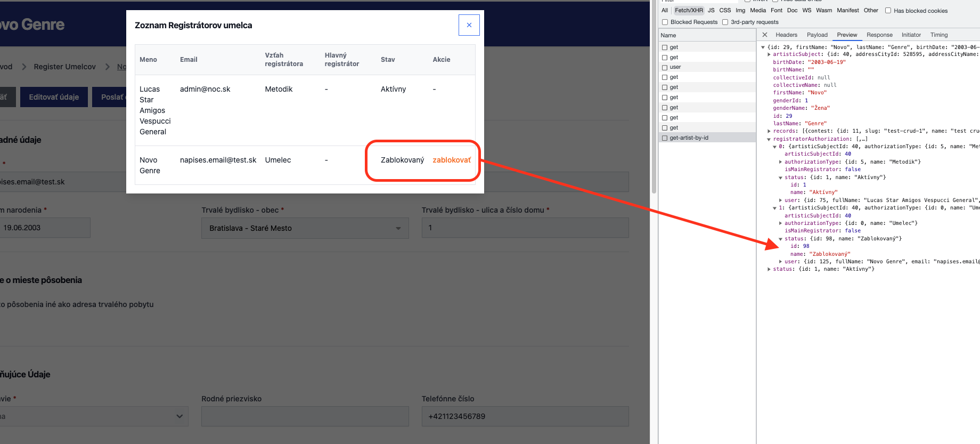Open the Trvalé bydlisko obec dropdown

(x=305, y=228)
